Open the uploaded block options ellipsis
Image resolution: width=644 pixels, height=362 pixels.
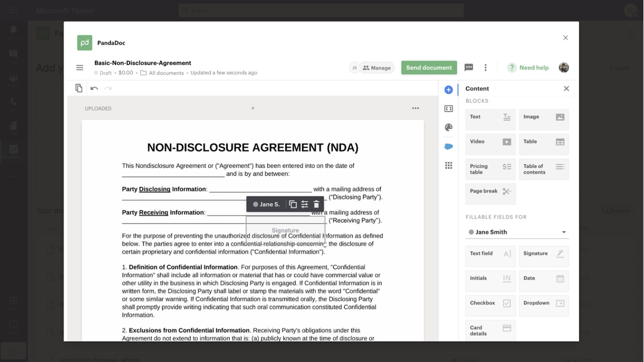tap(415, 108)
